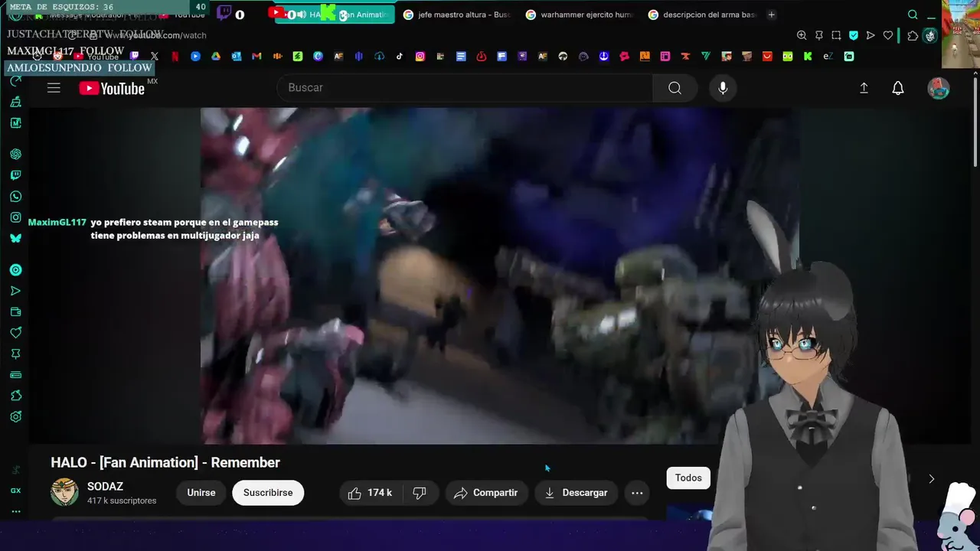Click the video title HALO - [Fan Animation] - Remember

coord(165,462)
